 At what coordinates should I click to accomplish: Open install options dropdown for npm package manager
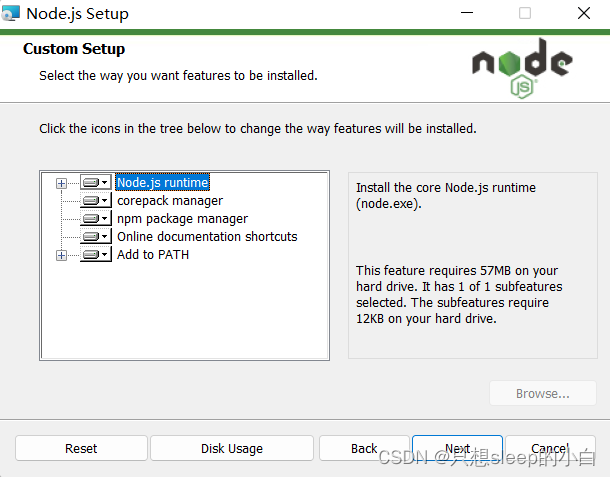[x=96, y=218]
